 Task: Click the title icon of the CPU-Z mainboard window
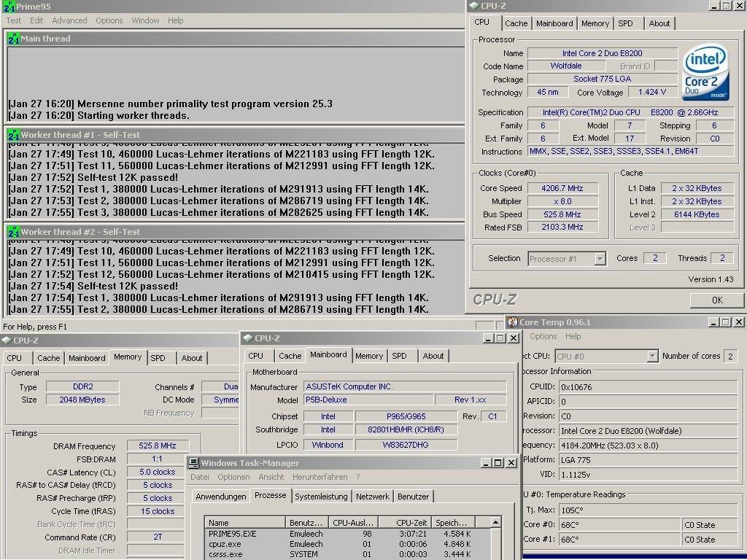248,338
